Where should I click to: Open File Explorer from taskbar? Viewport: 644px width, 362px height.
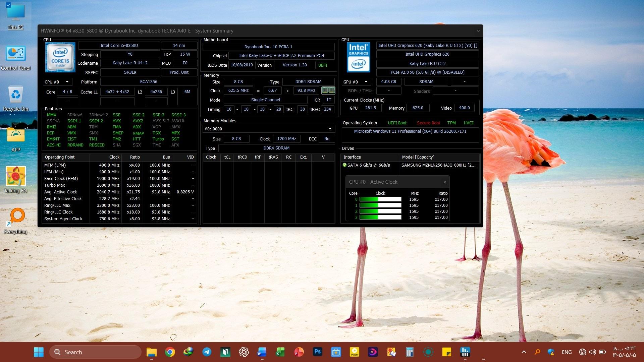click(152, 352)
